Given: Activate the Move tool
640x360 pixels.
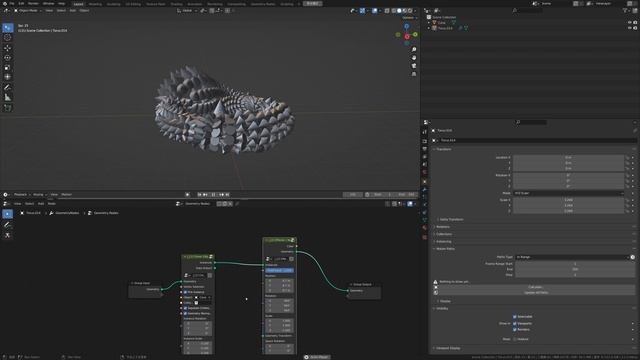Looking at the screenshot, I should [x=7, y=48].
